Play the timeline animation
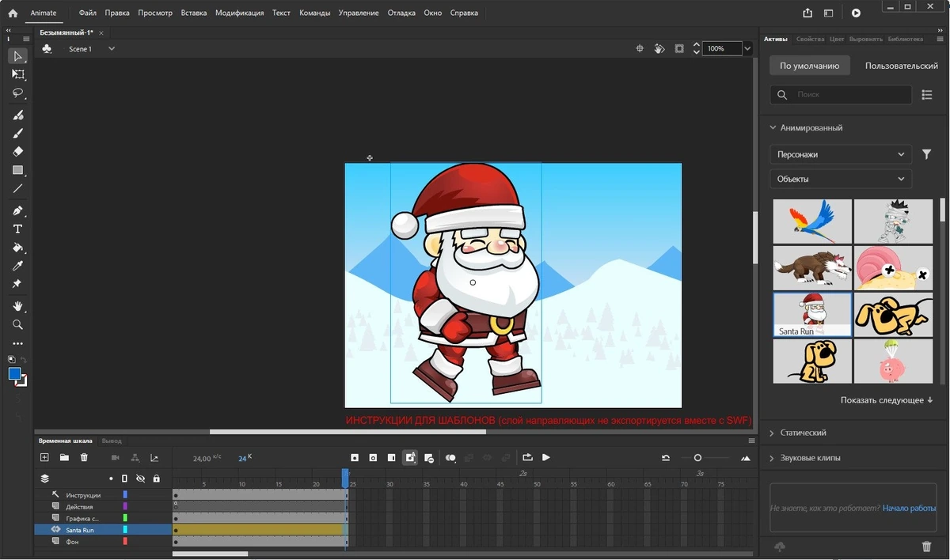 point(546,457)
